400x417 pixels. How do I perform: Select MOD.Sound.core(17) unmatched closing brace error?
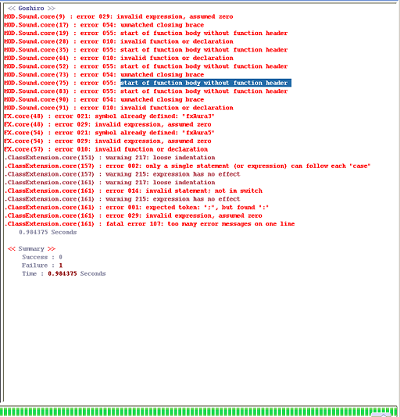[x=104, y=25]
